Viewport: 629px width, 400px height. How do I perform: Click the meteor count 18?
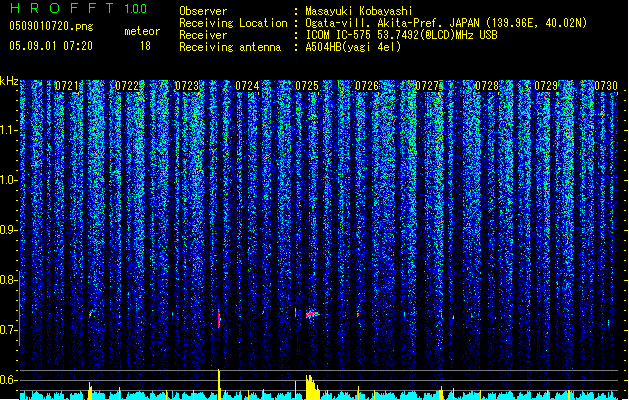tap(145, 46)
